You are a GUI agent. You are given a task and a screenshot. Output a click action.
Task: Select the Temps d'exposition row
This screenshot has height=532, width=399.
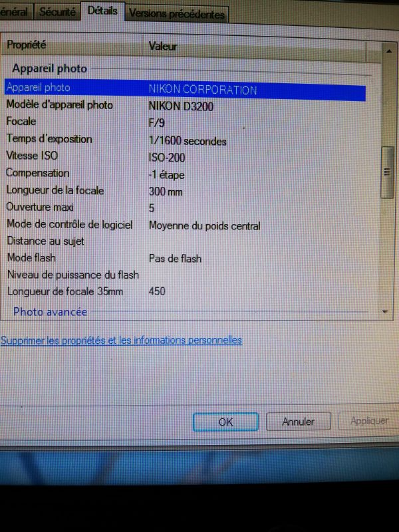pyautogui.click(x=185, y=140)
